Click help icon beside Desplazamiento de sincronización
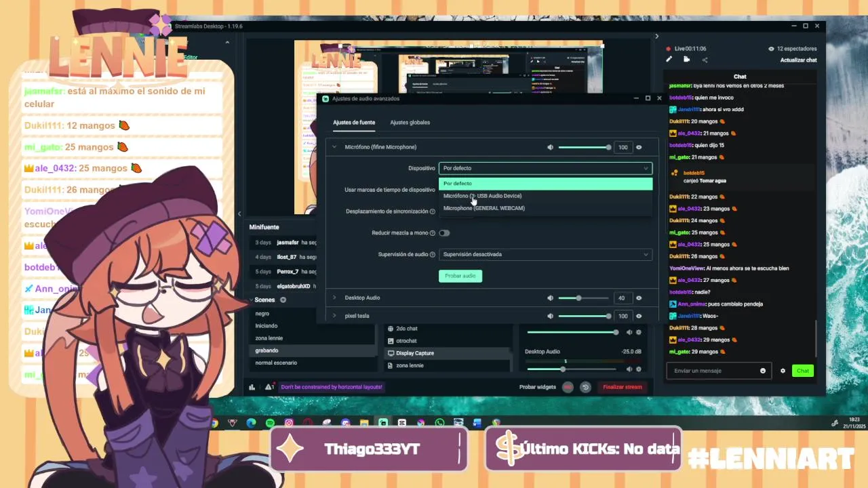868x488 pixels. point(432,211)
